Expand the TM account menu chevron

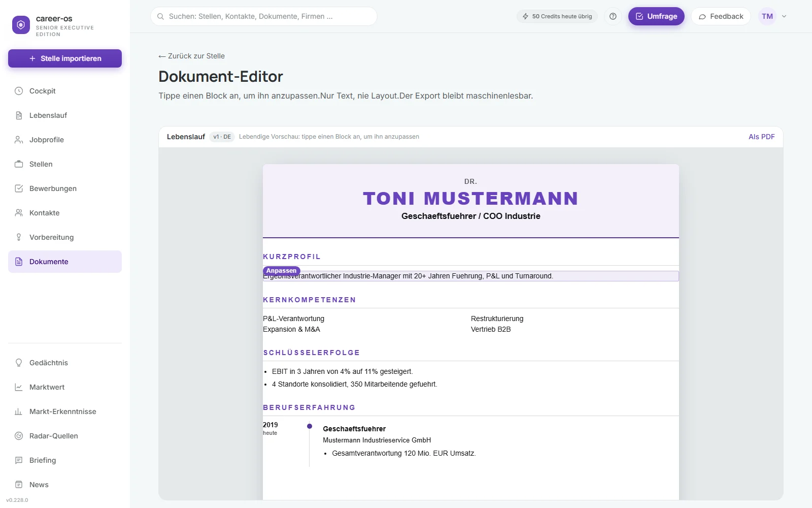[x=784, y=16]
